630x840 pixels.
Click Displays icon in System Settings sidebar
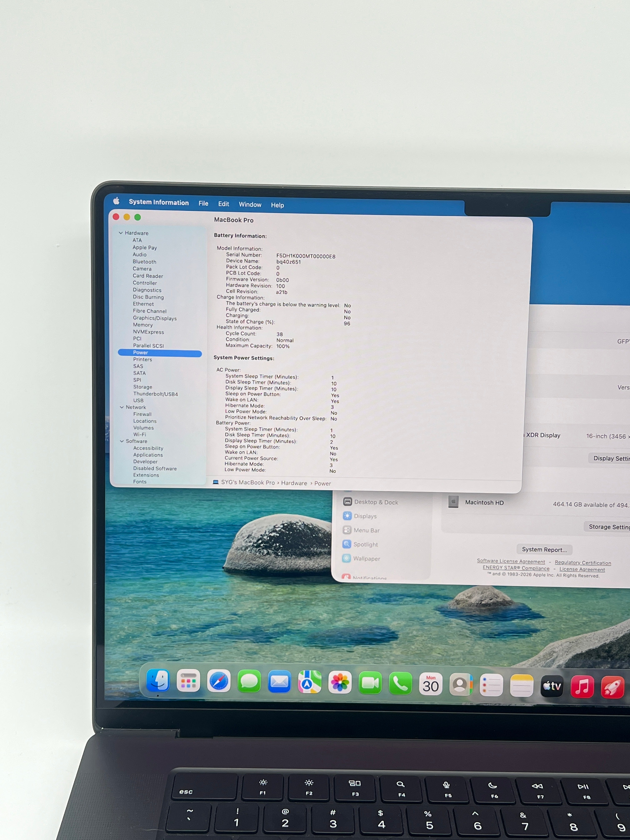pyautogui.click(x=347, y=516)
